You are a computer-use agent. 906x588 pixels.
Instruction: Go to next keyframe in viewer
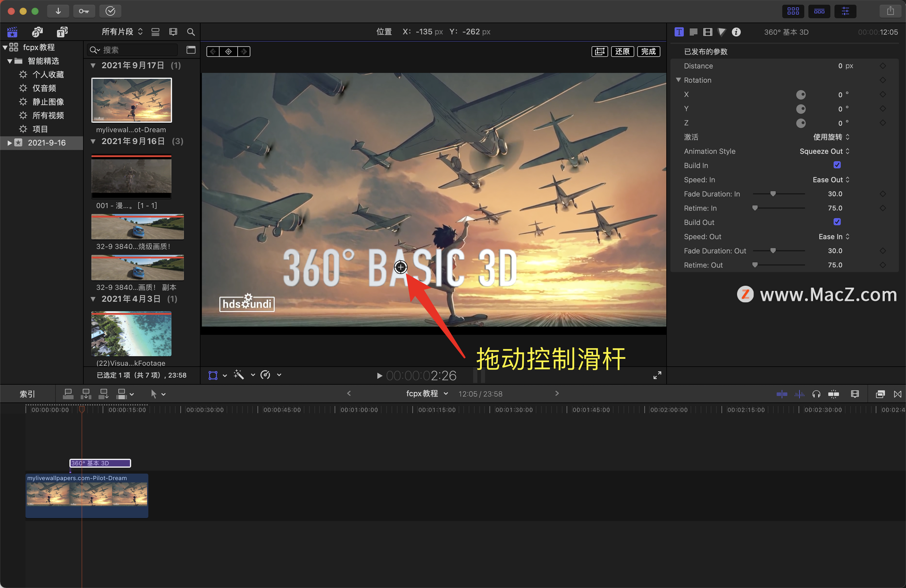point(243,51)
